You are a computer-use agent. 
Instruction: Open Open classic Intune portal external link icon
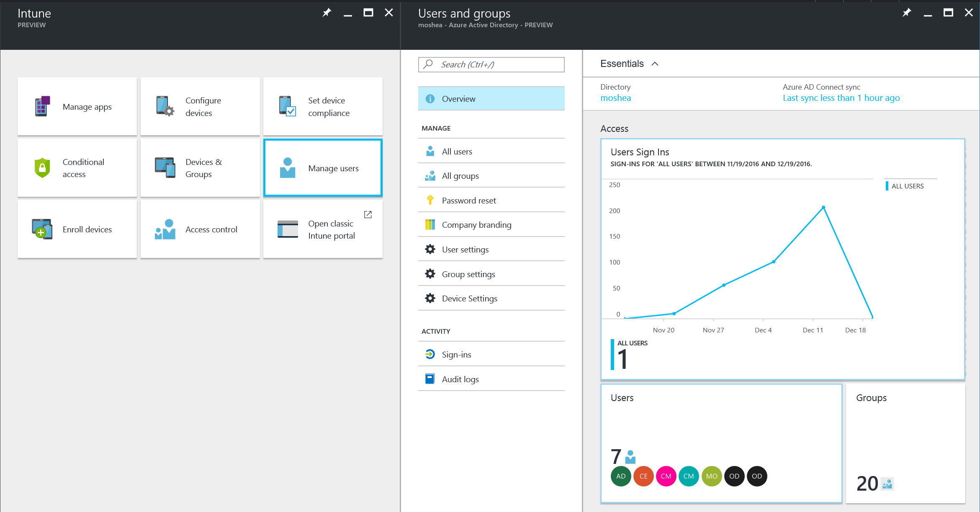(x=368, y=214)
